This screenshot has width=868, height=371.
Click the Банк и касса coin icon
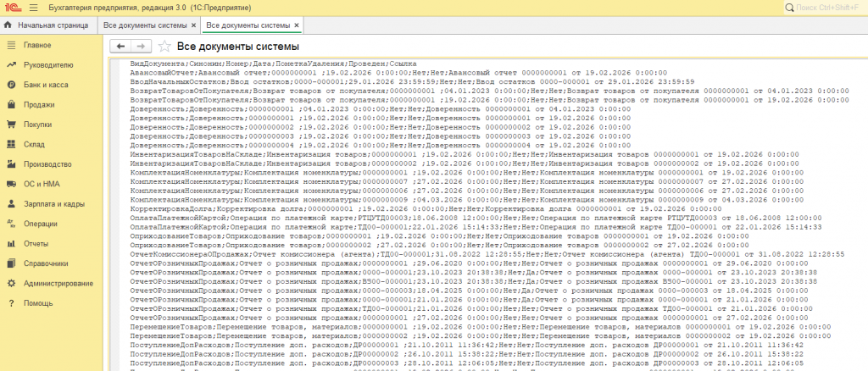(10, 85)
